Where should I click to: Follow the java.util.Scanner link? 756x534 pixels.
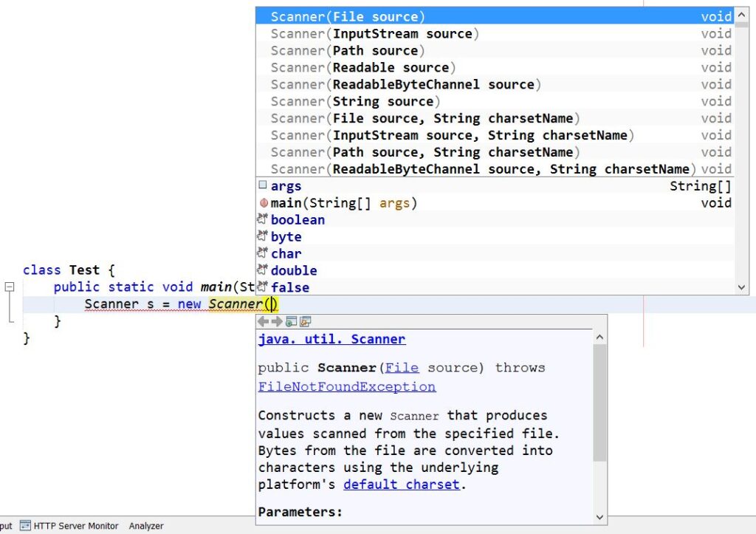pos(331,339)
